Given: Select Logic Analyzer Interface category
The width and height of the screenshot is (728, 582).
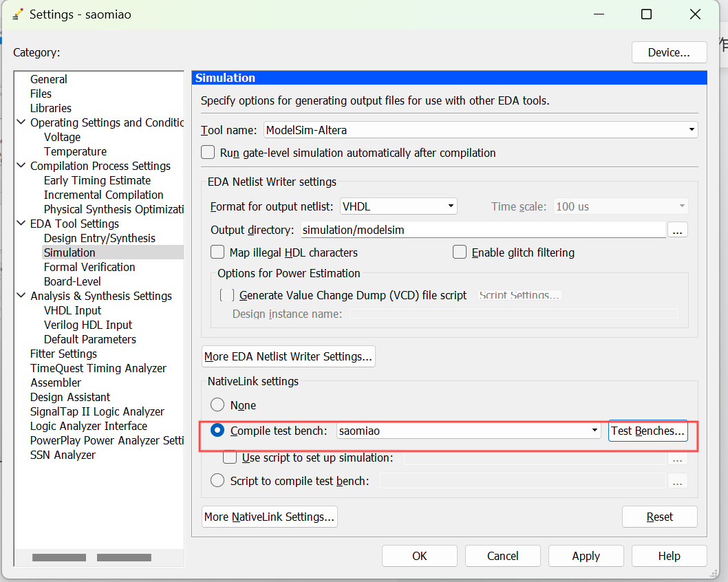Looking at the screenshot, I should click(89, 426).
